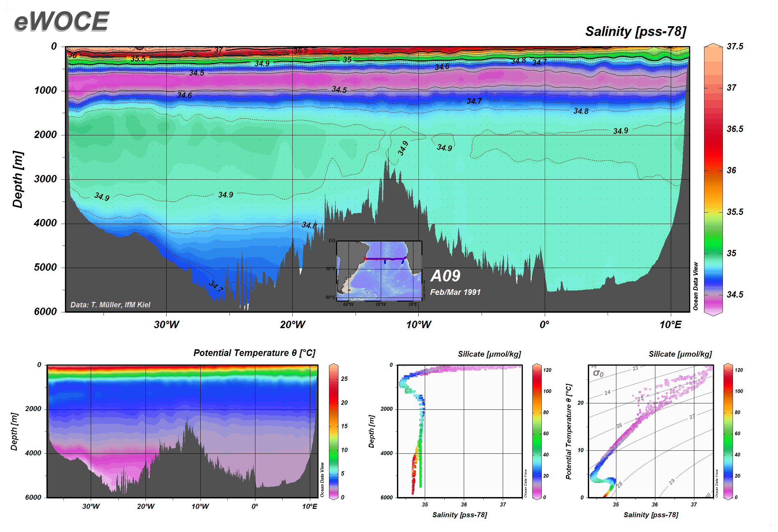Viewport: 778px width, 532px height.
Task: Click the 'Salinity [pss-78]' x-axis label of depth profile
Action: point(459,515)
